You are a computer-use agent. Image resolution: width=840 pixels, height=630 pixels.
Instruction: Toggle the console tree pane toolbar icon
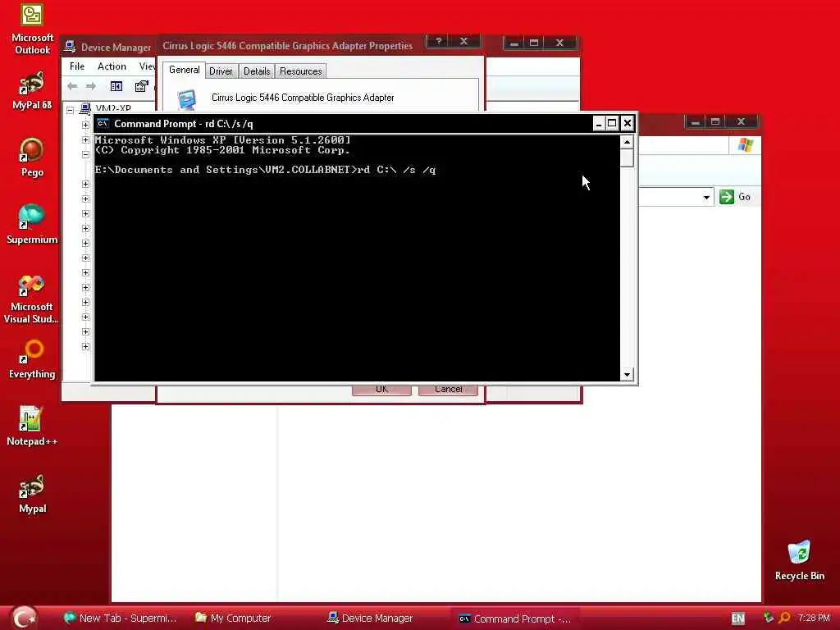tap(116, 86)
